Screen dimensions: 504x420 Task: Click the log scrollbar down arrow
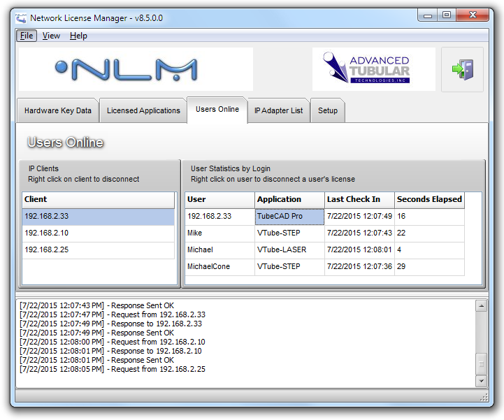coord(481,380)
